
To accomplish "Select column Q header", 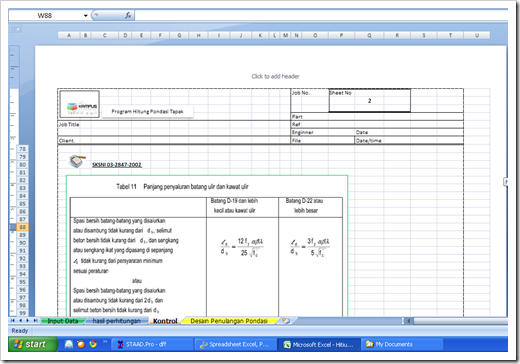I will click(x=369, y=35).
